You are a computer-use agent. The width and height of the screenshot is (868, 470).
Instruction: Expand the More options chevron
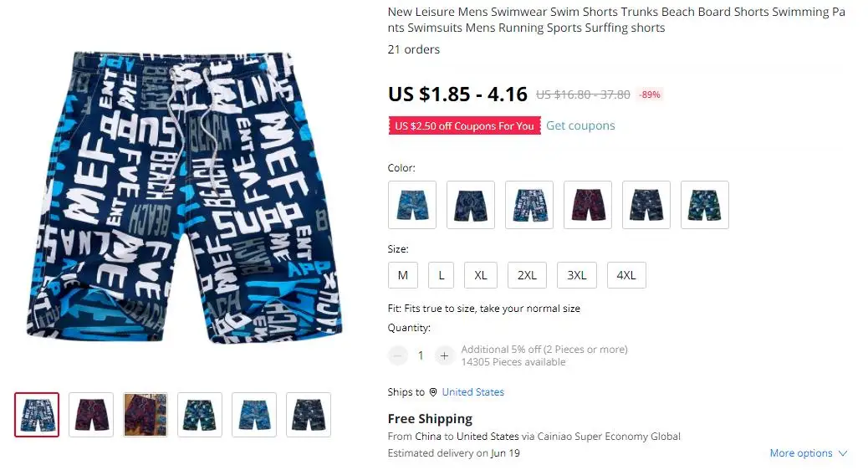click(x=843, y=452)
